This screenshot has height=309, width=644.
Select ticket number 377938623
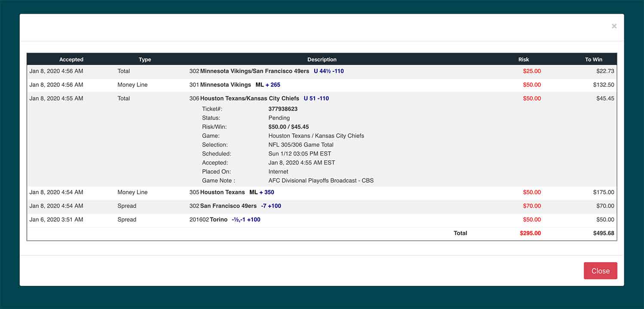point(283,109)
